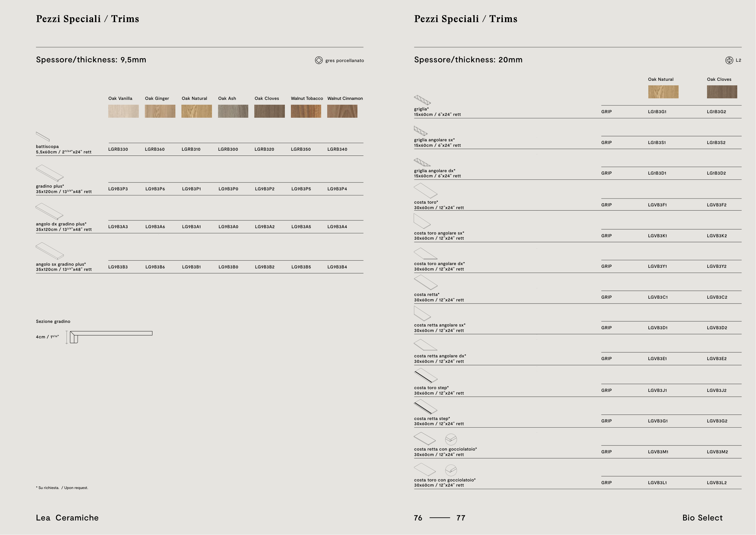This screenshot has height=535, width=756.
Task: Click the Oak Ash swatch
Action: click(x=233, y=111)
